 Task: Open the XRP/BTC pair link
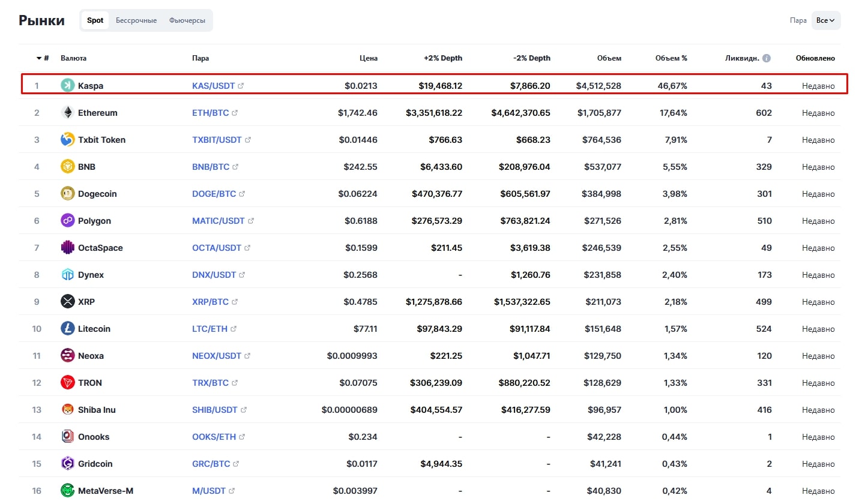tap(210, 302)
